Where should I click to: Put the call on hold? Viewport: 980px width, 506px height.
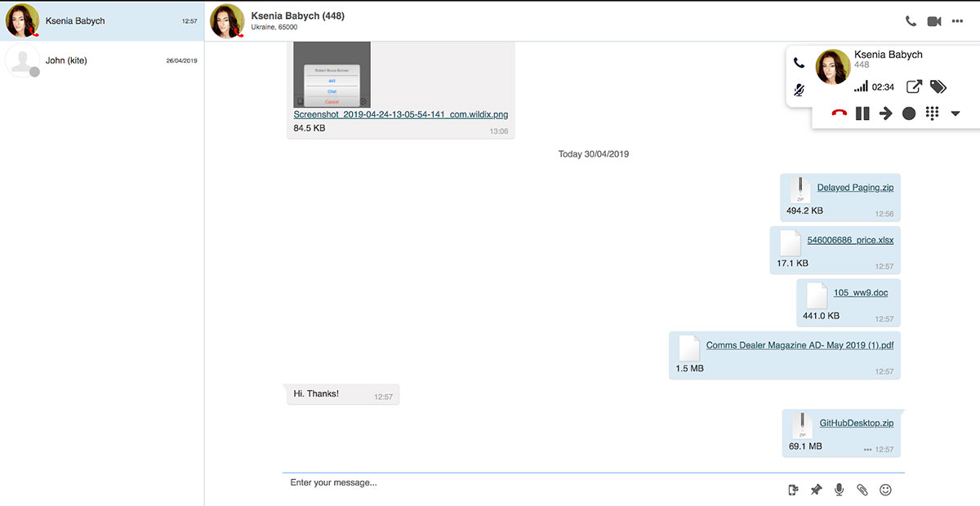click(862, 113)
